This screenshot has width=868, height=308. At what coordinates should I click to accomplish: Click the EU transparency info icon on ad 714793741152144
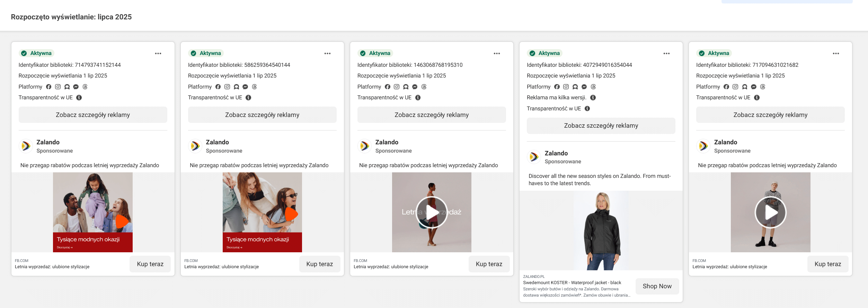79,98
